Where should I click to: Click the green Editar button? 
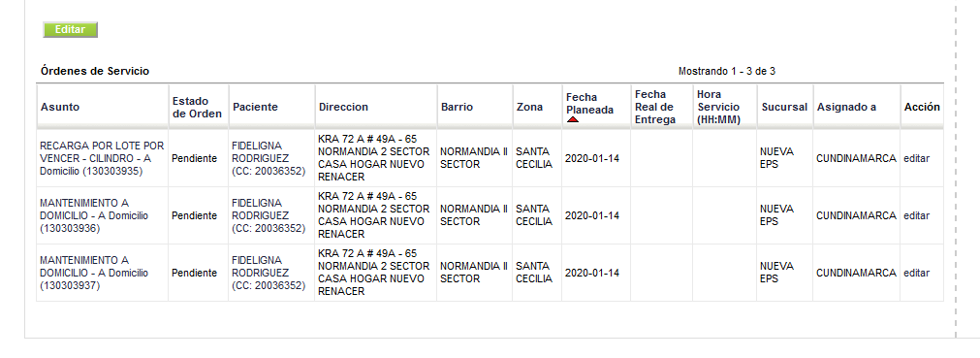(70, 29)
